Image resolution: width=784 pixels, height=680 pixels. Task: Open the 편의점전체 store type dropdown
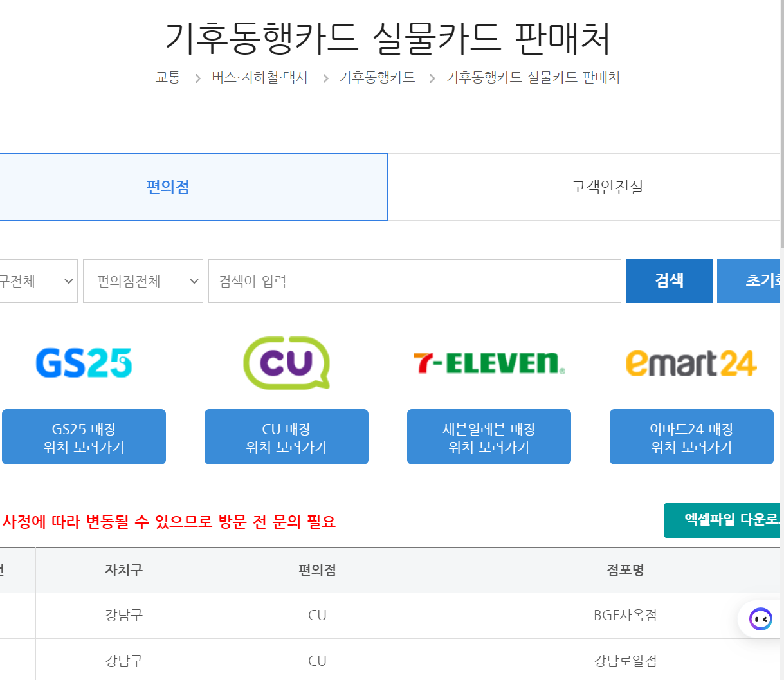[142, 281]
